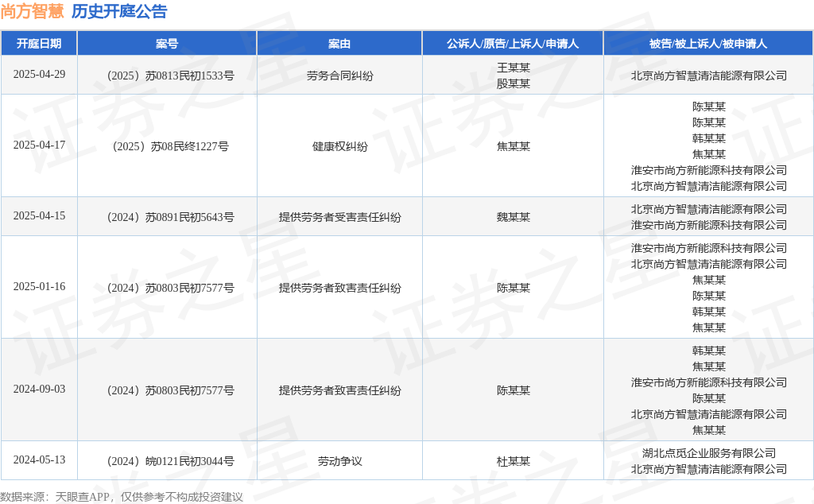Click defendant 韩某某 in the 2024-09-03 row

pos(708,351)
